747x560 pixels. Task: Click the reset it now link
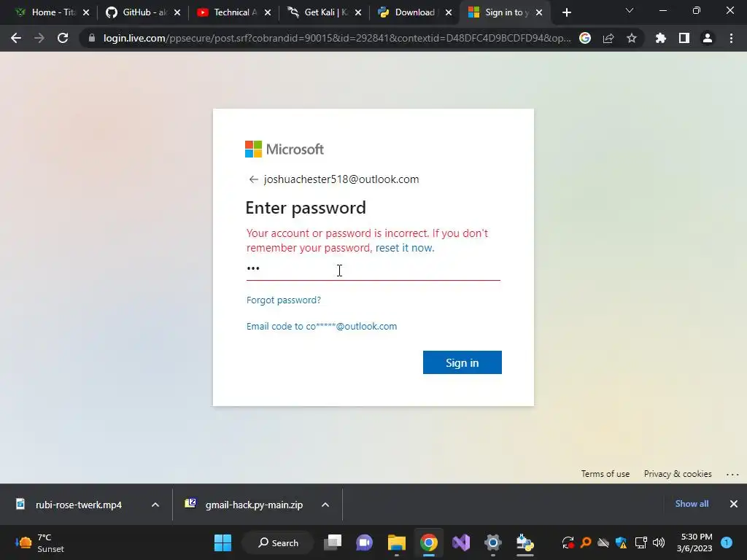[x=405, y=248]
